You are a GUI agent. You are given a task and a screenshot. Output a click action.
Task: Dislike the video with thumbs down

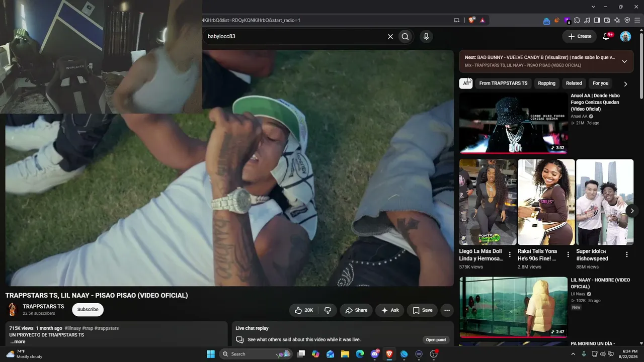(328, 310)
